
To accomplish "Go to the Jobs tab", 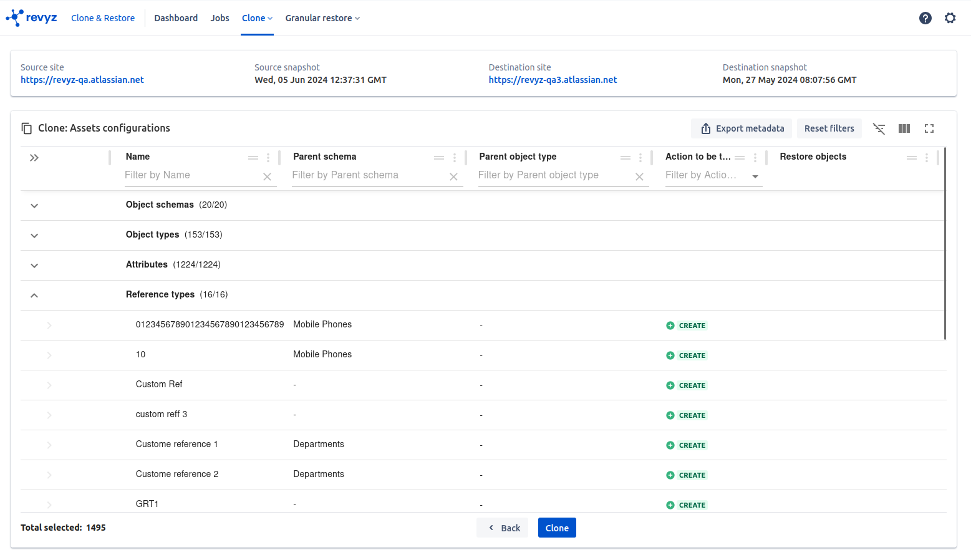I will coord(220,18).
